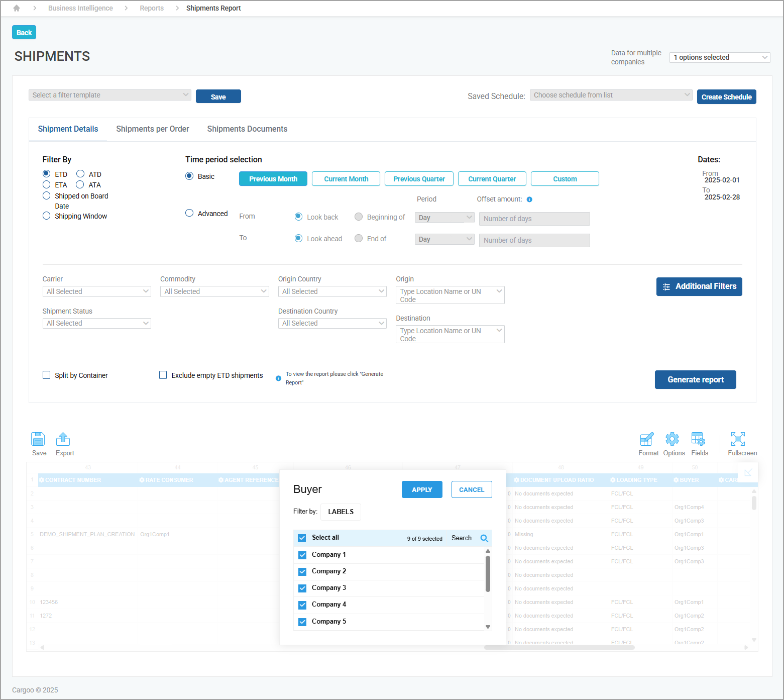The image size is (784, 700).
Task: Click From Number of days field
Action: pyautogui.click(x=534, y=219)
